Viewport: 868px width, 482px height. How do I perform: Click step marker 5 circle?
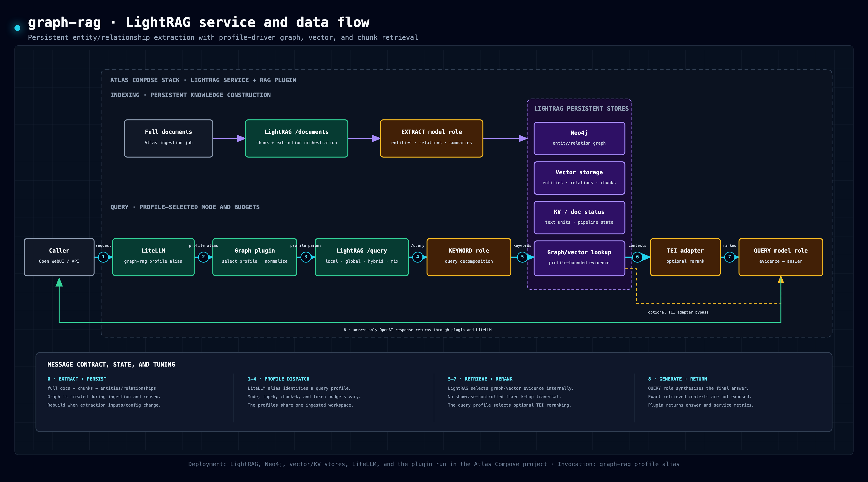(x=522, y=257)
